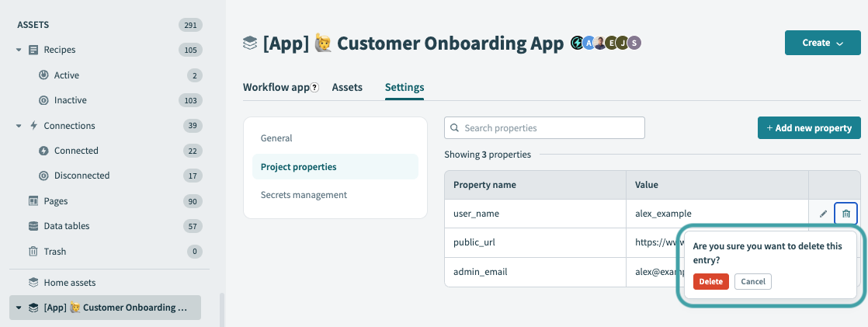Show Active recipes in sidebar
This screenshot has width=868, height=327.
click(x=66, y=75)
